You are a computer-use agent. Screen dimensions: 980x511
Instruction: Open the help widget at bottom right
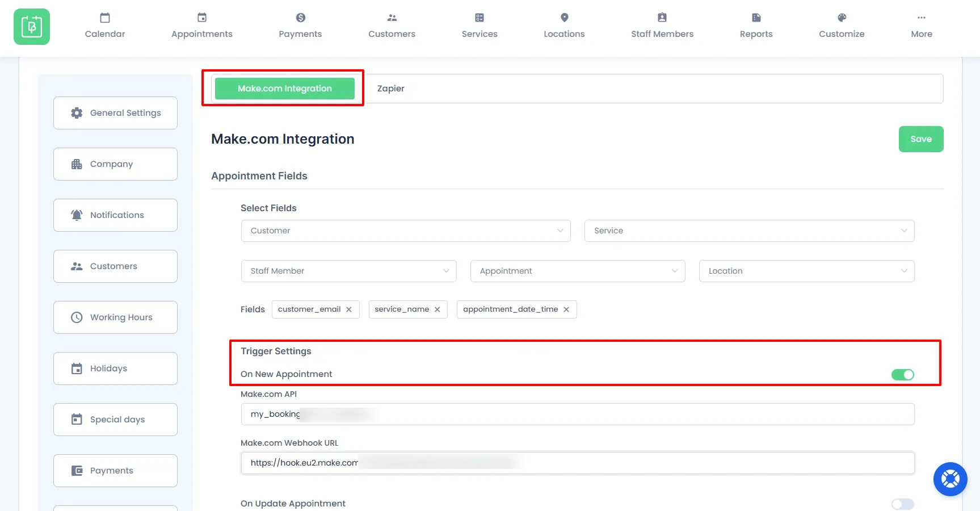tap(950, 479)
